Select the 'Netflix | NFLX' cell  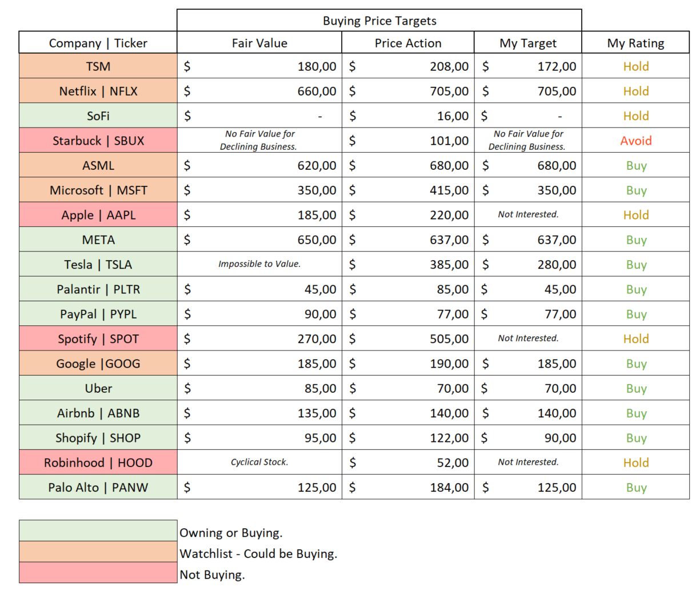[x=98, y=91]
